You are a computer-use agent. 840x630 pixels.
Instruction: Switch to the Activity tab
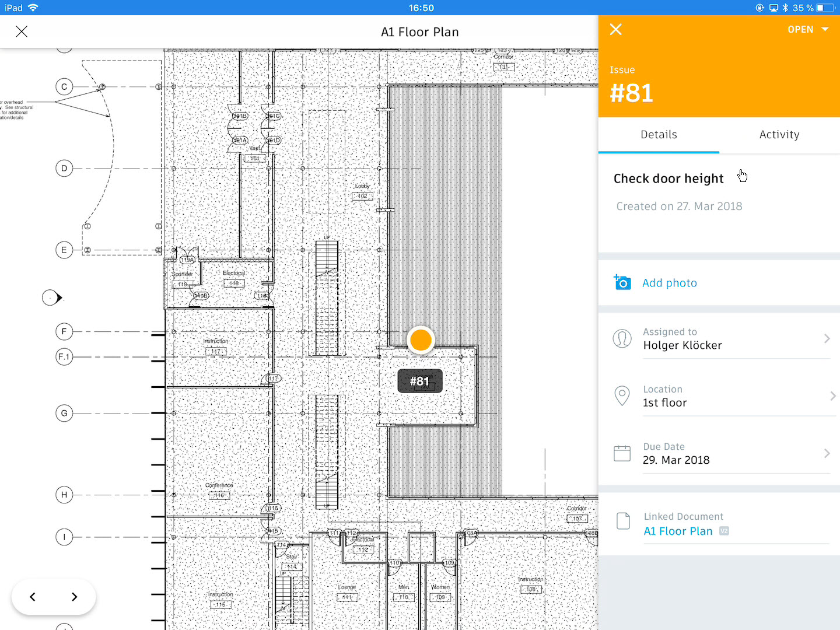click(x=779, y=134)
